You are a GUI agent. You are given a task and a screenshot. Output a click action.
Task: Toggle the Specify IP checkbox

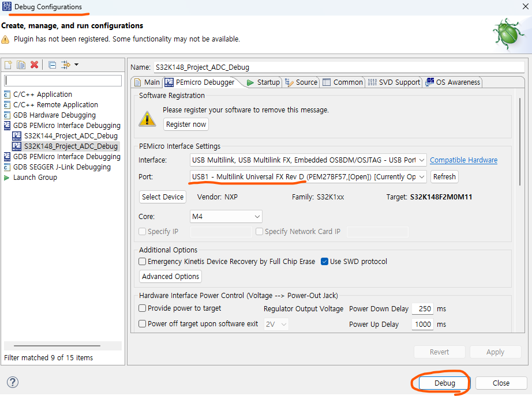143,232
